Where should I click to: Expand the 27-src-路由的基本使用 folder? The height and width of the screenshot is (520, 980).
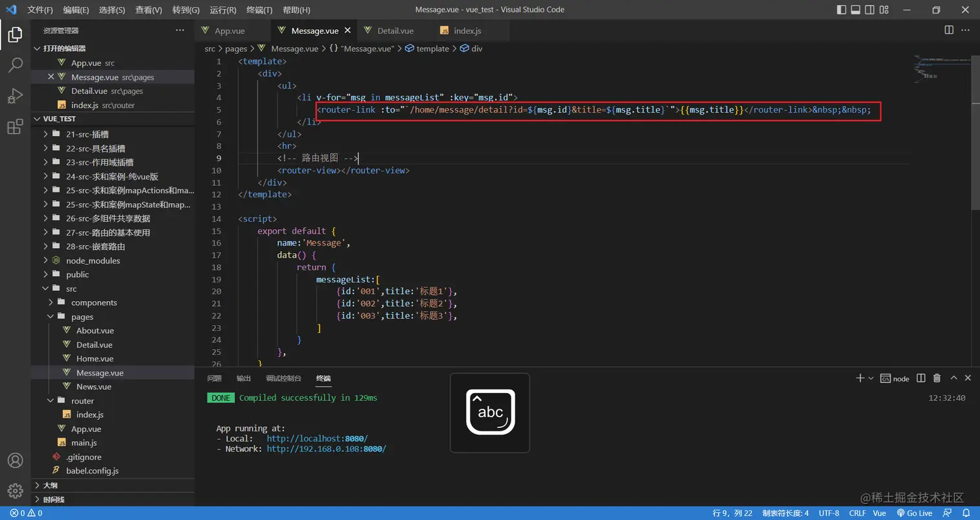(x=113, y=232)
